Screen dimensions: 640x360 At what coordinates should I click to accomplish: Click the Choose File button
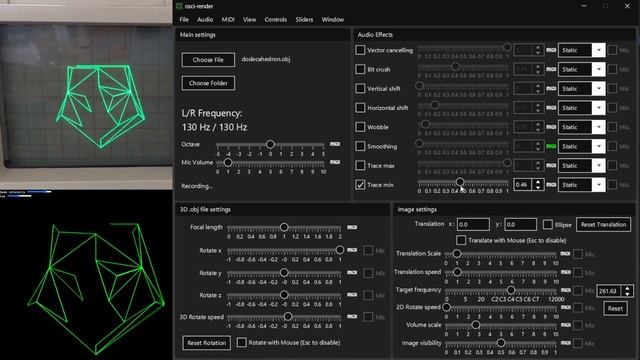click(208, 60)
